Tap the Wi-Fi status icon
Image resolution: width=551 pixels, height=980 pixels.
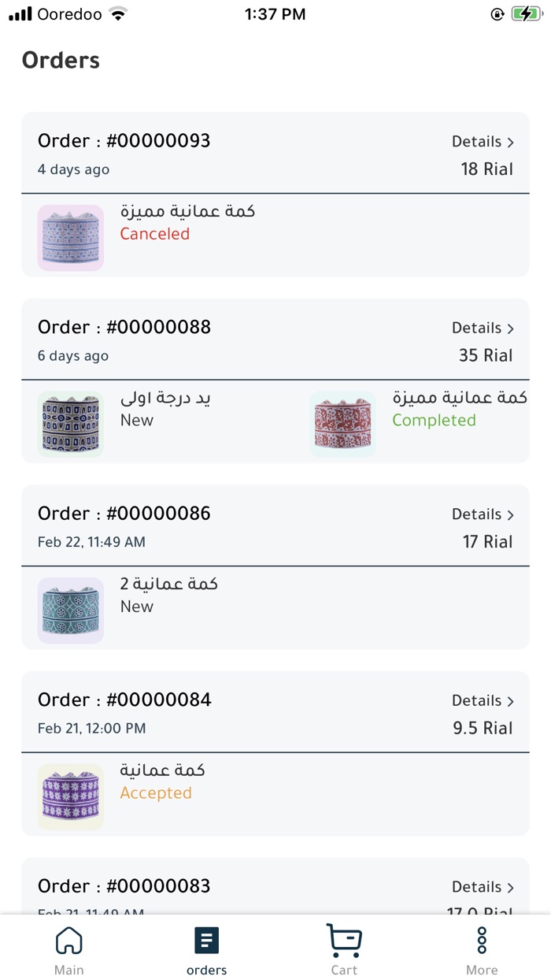pyautogui.click(x=118, y=14)
